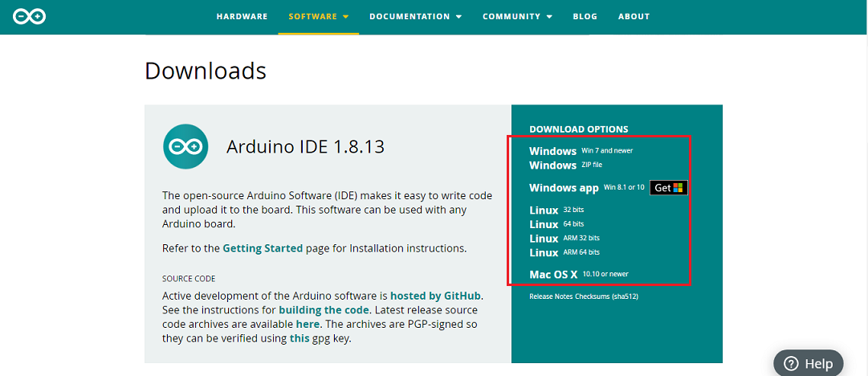Expand the Documentation dropdown menu

point(415,17)
